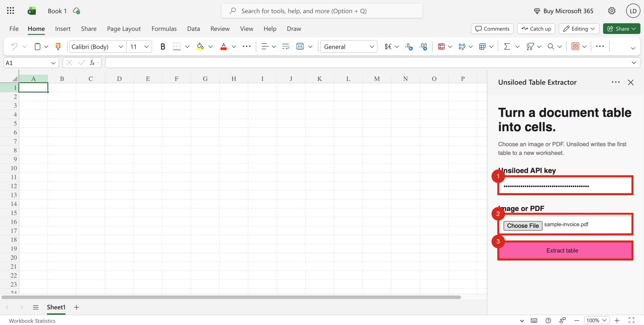Click the fullscreen icon in status bar
This screenshot has width=644, height=325.
tap(631, 320)
